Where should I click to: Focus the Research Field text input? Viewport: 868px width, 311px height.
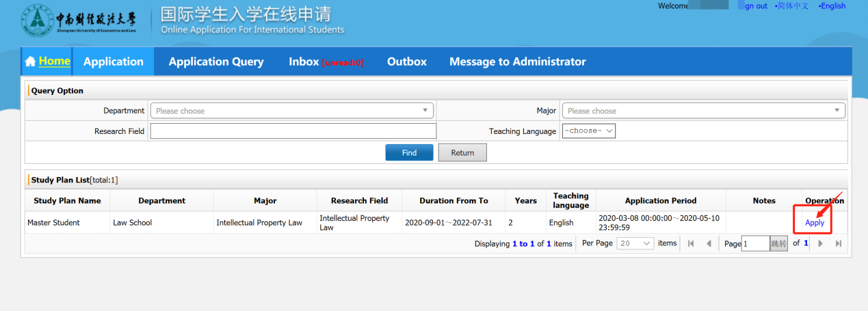pyautogui.click(x=293, y=131)
